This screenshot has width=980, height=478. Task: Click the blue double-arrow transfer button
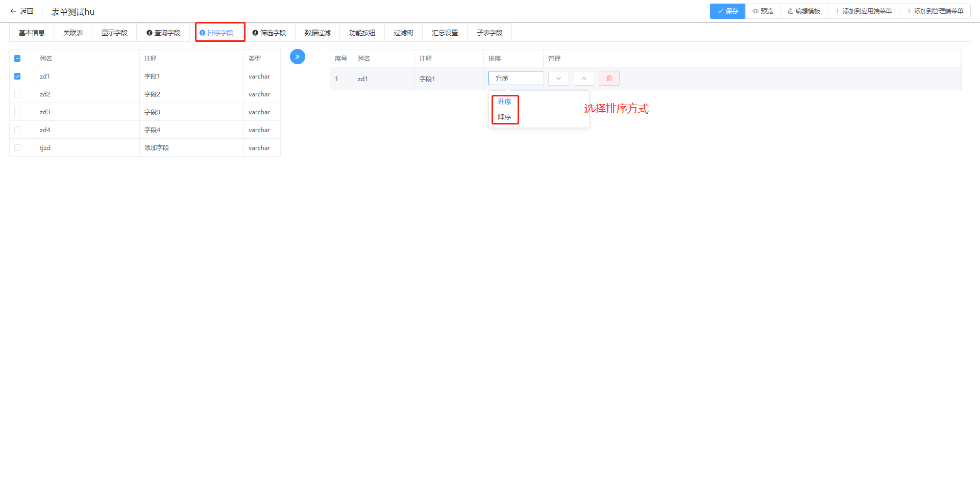[297, 57]
